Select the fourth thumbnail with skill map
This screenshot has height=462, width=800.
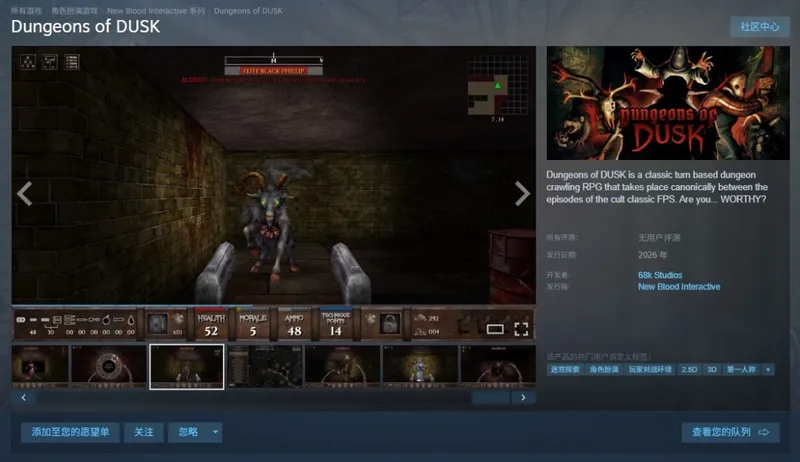point(265,366)
